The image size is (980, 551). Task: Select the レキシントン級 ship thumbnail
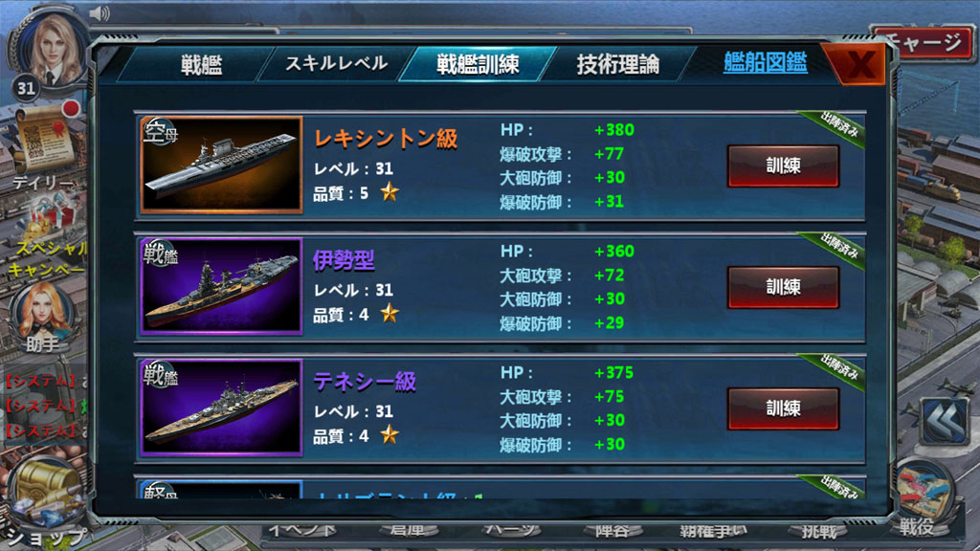tap(221, 165)
